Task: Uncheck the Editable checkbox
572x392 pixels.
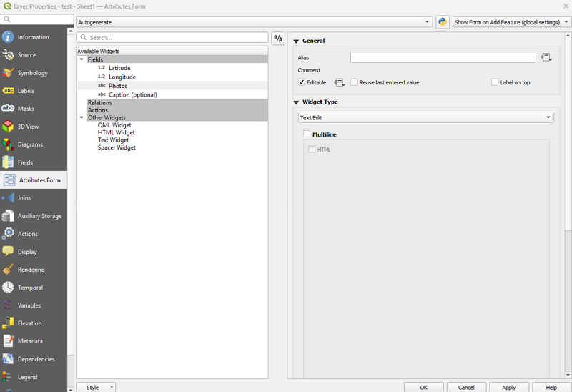Action: 302,82
